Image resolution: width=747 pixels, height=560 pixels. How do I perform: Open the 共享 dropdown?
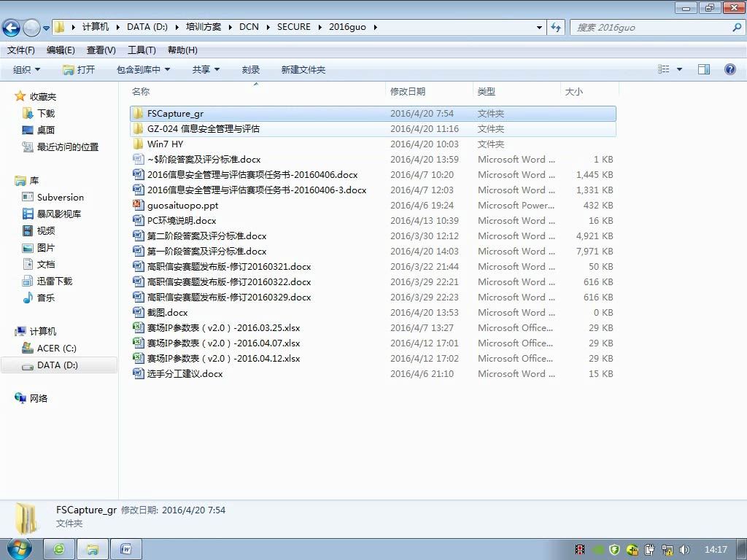(206, 69)
